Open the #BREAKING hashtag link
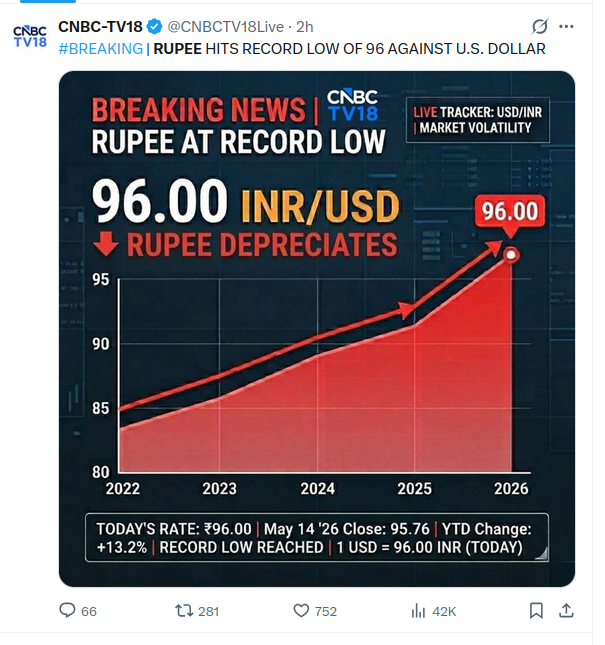Screen dimensions: 605x645 pyautogui.click(x=101, y=49)
